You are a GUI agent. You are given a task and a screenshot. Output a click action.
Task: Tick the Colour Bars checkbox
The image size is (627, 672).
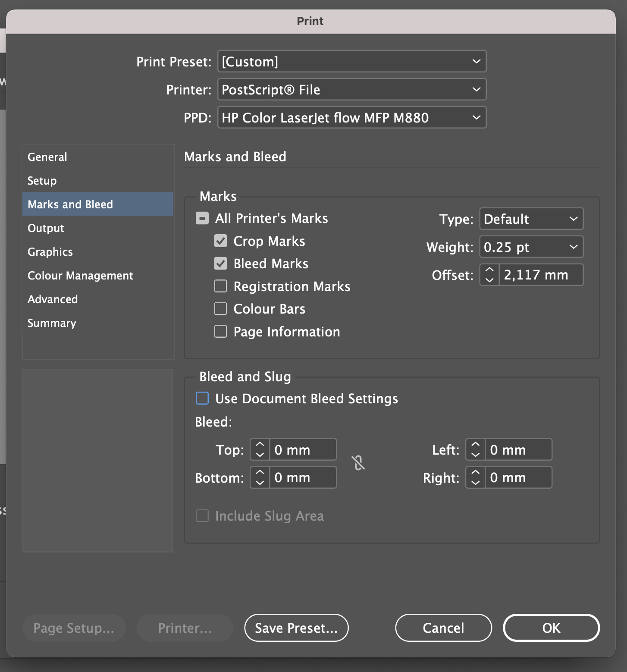(221, 309)
